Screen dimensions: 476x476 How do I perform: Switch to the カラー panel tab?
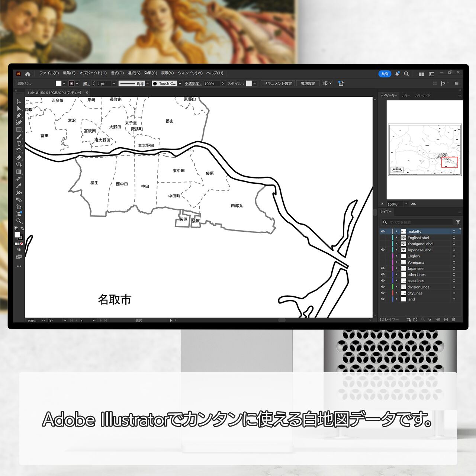pos(406,96)
